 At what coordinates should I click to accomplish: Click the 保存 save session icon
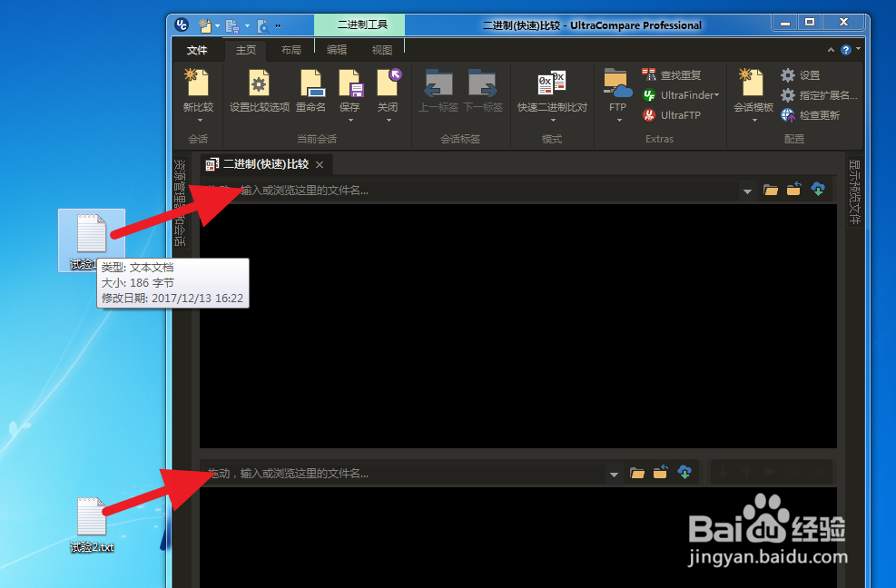click(350, 83)
